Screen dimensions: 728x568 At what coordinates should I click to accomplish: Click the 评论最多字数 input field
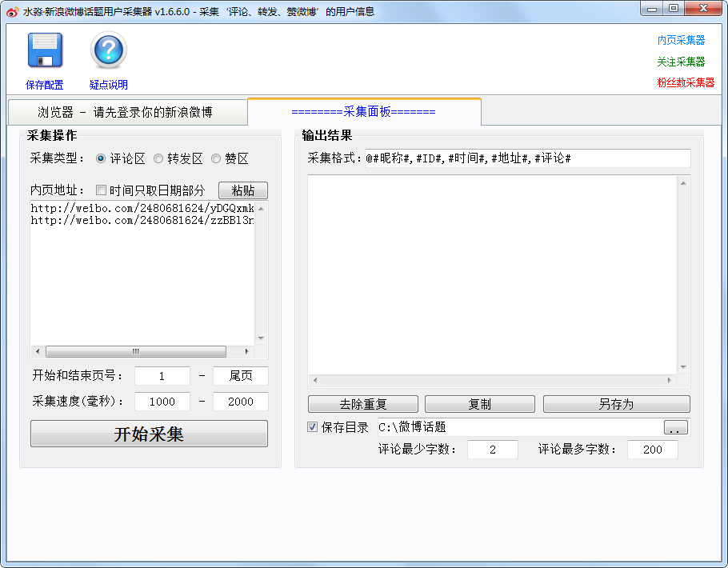click(x=652, y=450)
